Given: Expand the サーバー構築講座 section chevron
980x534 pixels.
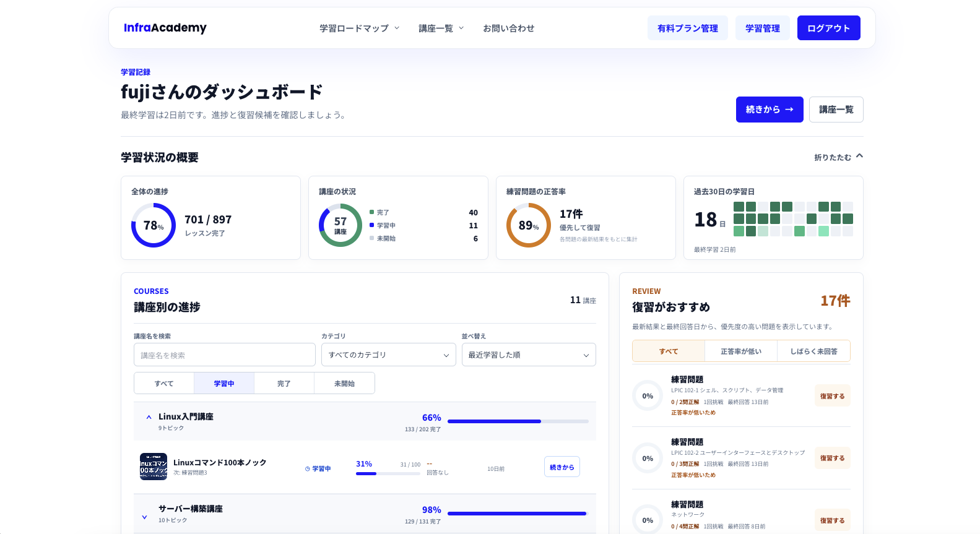Looking at the screenshot, I should click(145, 517).
